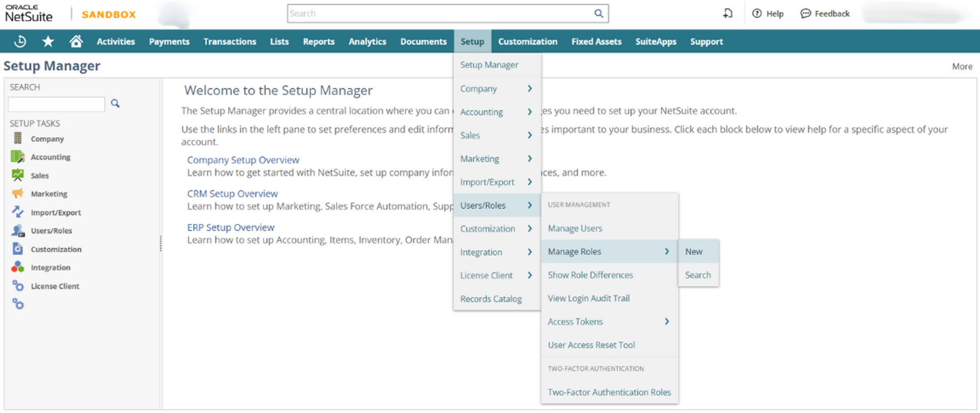980x413 pixels.
Task: Open the Accounting icon in Setup Tasks
Action: [x=18, y=157]
